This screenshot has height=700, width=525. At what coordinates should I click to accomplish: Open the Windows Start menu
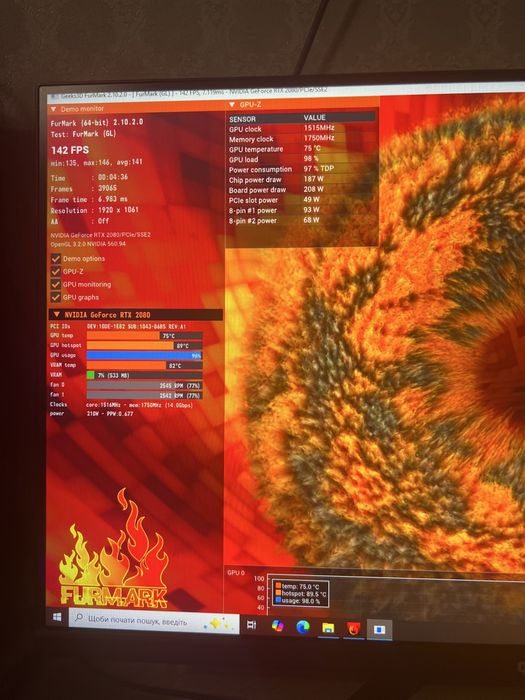[x=57, y=617]
